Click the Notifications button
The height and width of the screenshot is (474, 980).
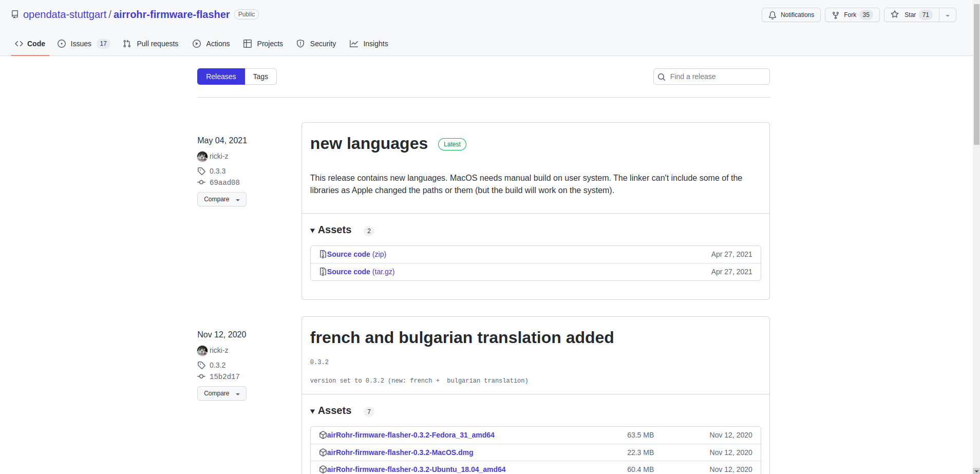(791, 15)
